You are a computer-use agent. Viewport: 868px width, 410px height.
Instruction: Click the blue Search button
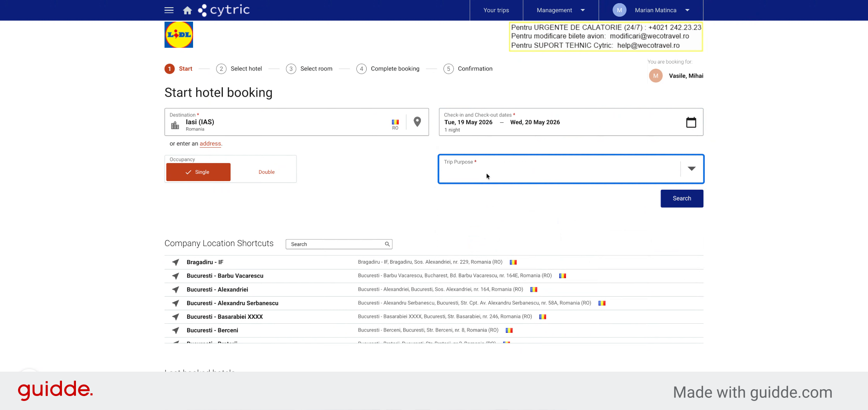click(682, 199)
